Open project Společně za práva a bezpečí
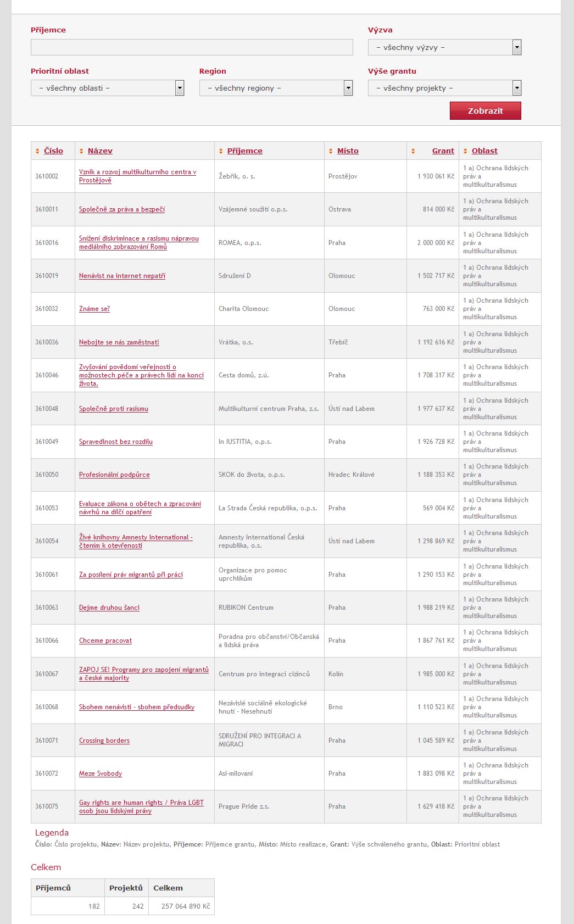The height and width of the screenshot is (924, 574). [x=122, y=209]
